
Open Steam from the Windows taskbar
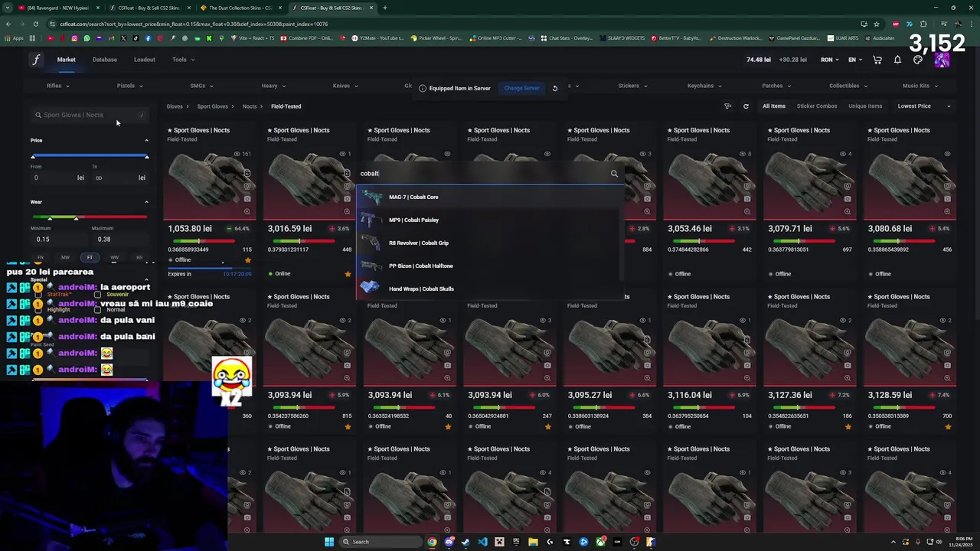point(465,542)
